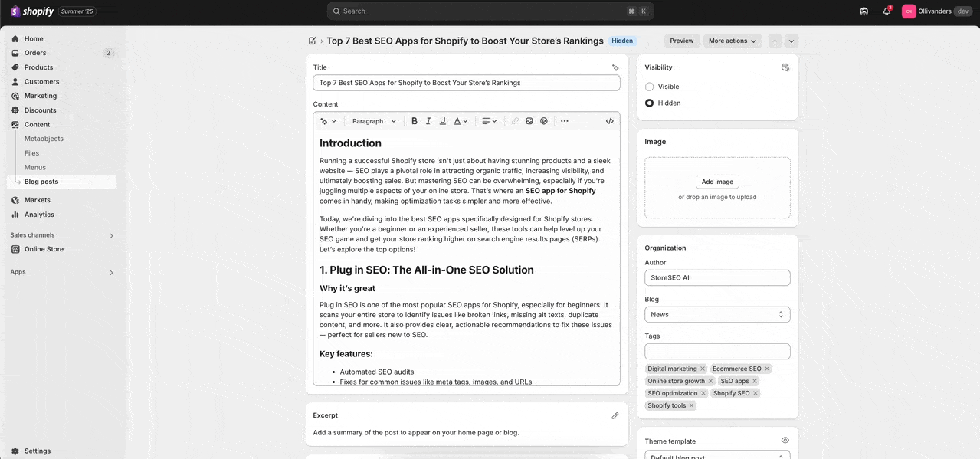Click the Add image button

coord(717,182)
